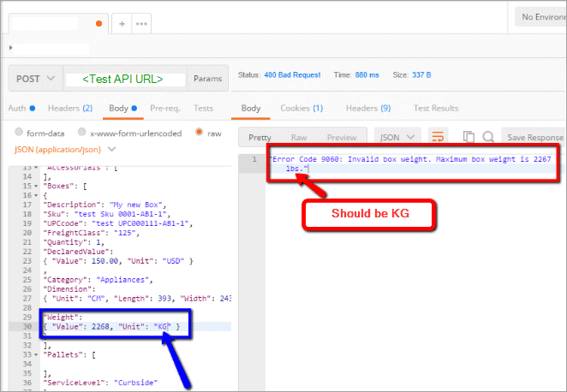Click the Save Response button
Screen dimensions: 567x392
point(534,137)
